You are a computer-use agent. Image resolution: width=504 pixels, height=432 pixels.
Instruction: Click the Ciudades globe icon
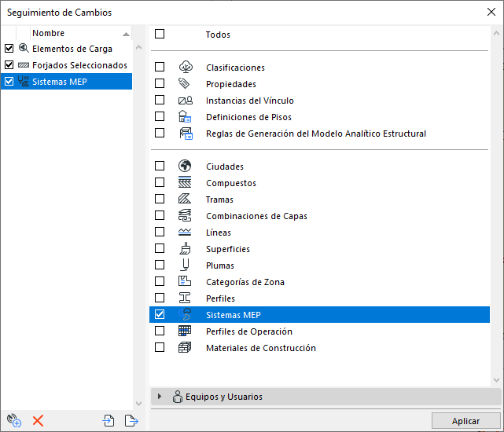tap(185, 166)
